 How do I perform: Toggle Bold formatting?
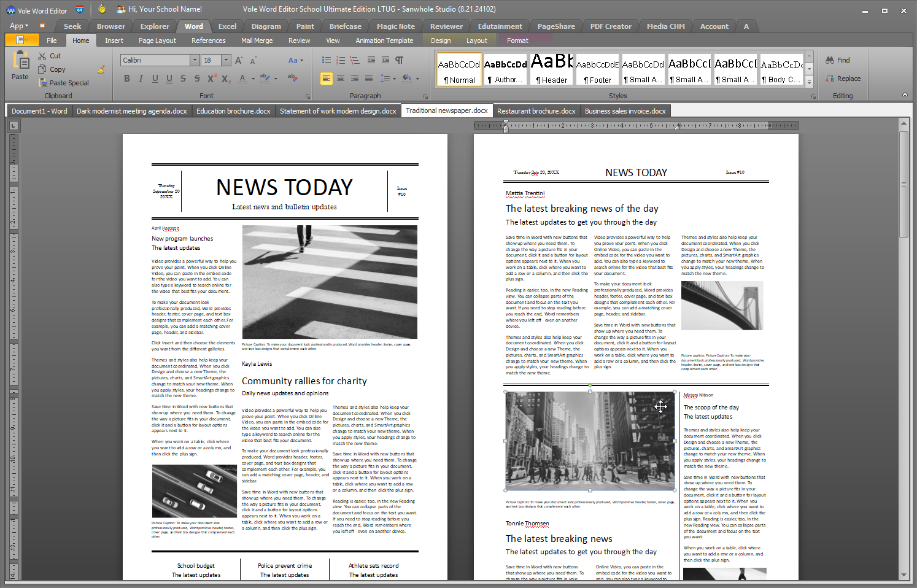[x=127, y=79]
